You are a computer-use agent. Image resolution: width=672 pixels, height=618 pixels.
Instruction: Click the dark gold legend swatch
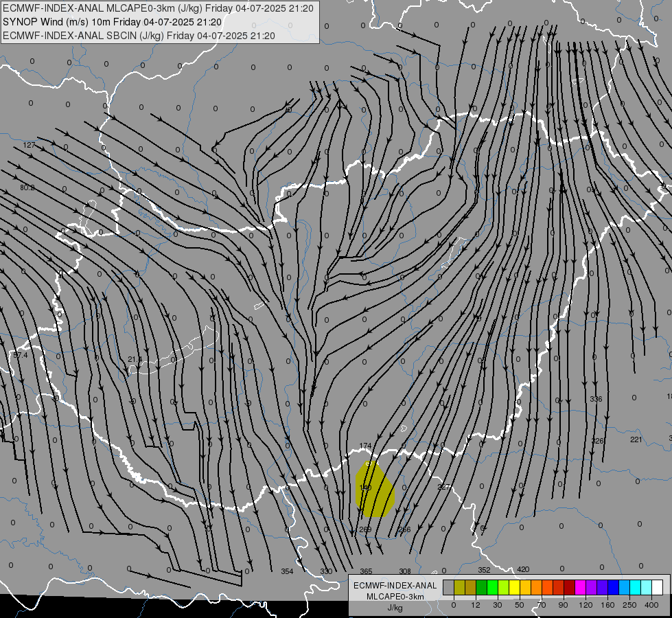pos(471,588)
